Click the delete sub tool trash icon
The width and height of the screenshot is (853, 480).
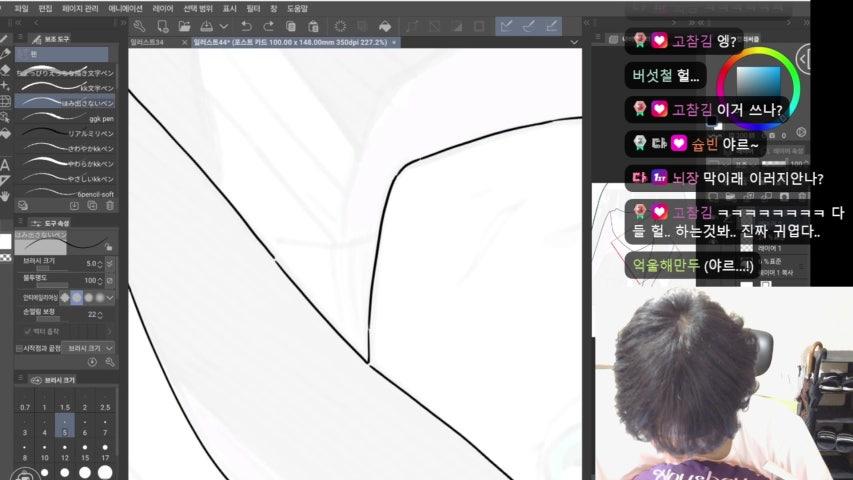click(x=110, y=206)
